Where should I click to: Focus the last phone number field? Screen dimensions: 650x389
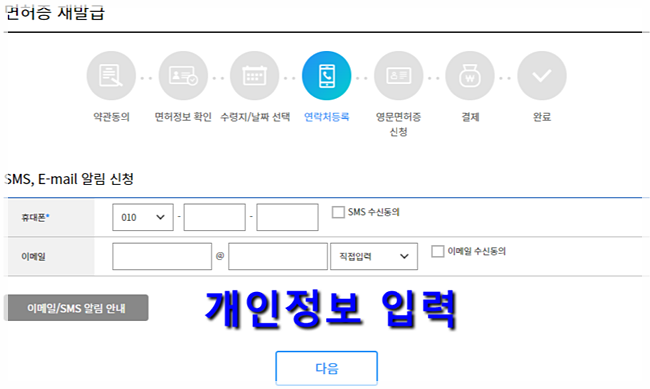(287, 217)
